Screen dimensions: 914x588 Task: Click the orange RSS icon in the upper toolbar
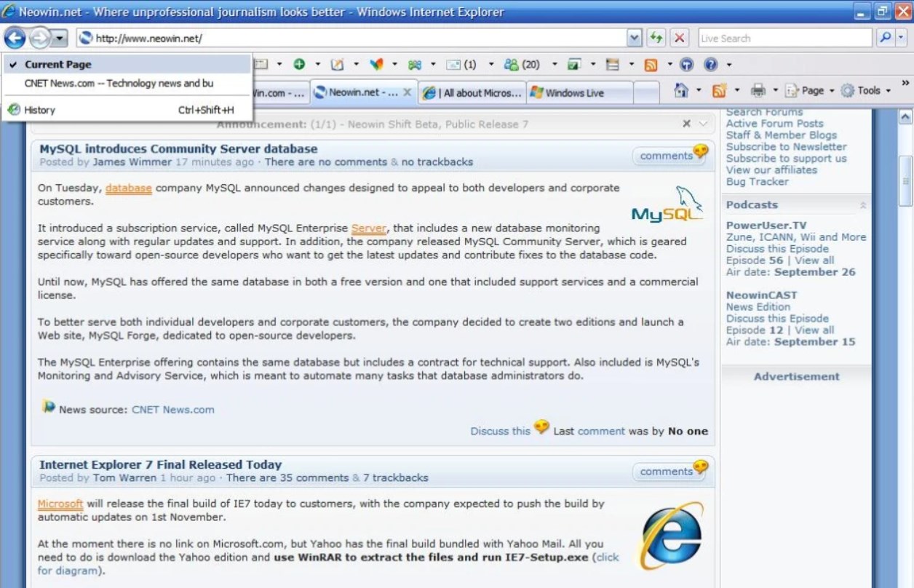(651, 64)
